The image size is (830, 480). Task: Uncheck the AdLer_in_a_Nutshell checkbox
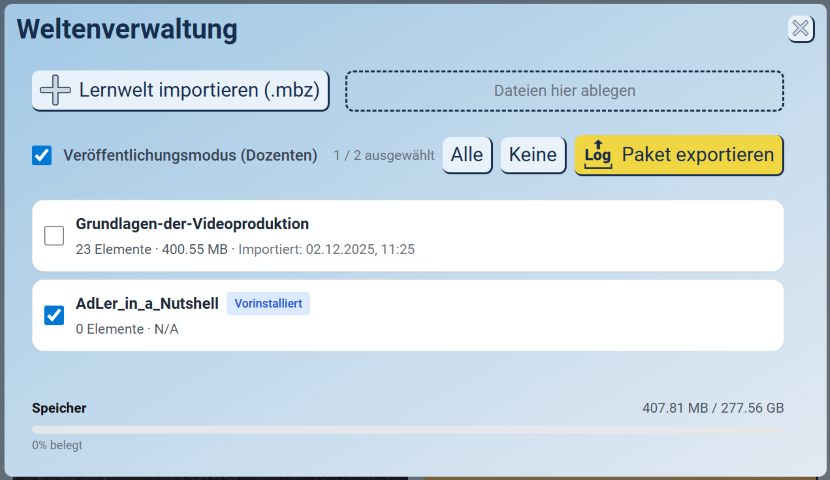(54, 315)
